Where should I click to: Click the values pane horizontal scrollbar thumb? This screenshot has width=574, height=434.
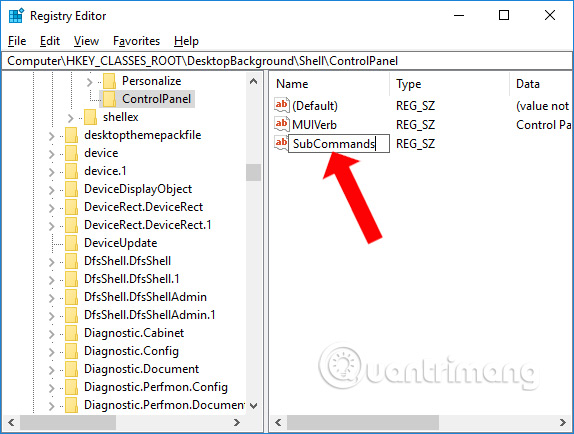(x=363, y=422)
